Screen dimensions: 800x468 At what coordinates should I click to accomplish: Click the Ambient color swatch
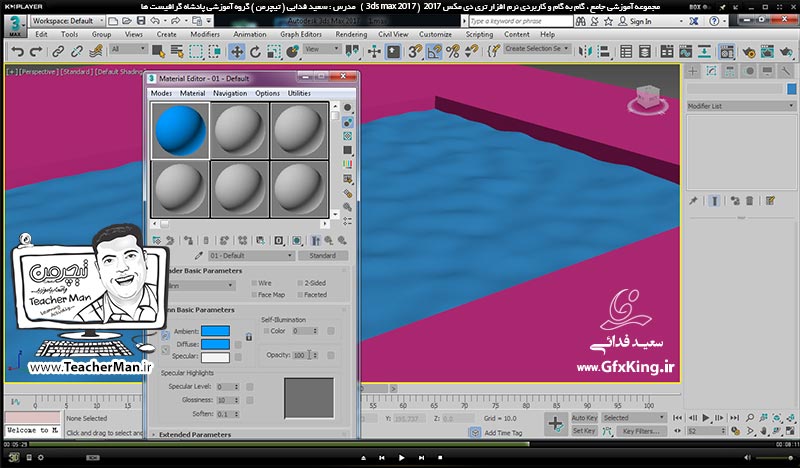click(x=215, y=331)
